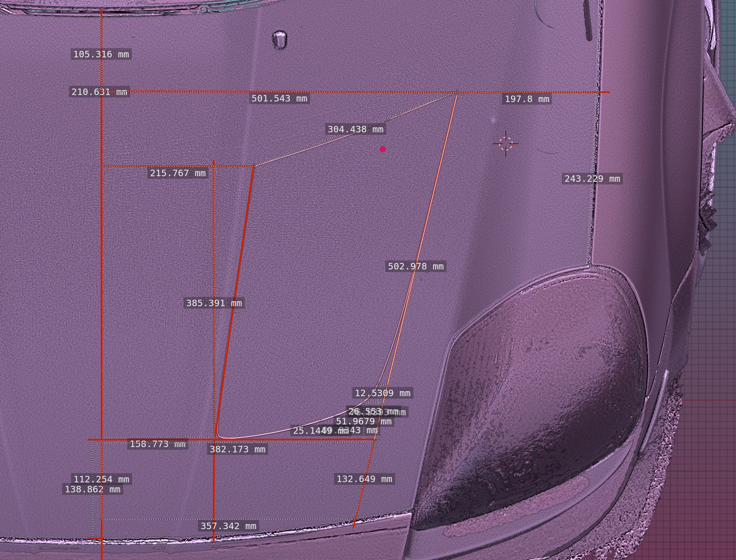
Task: Select the 138.862 mm dimension label
Action: [x=92, y=489]
